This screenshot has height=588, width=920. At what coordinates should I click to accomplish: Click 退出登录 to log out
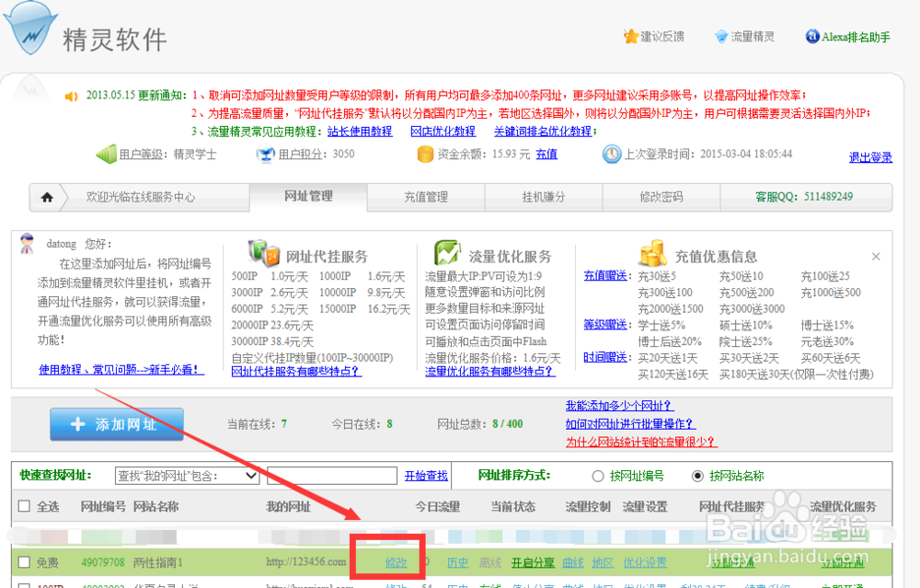[869, 156]
